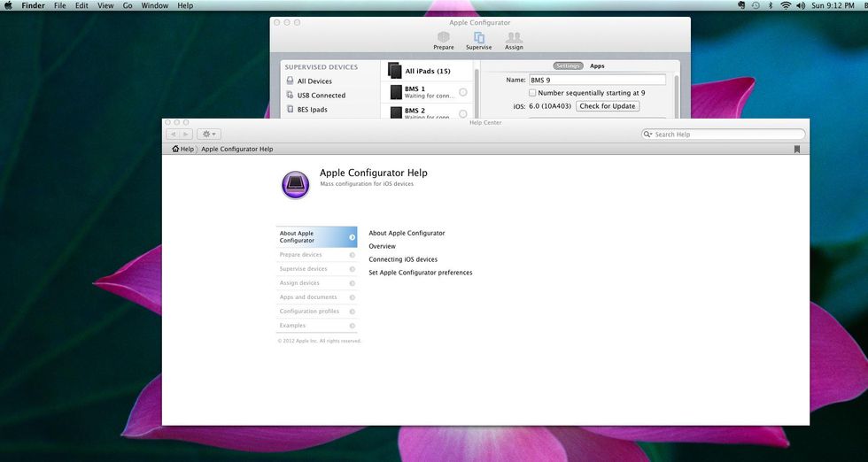Viewport: 868px width, 462px height.
Task: Select USB Connected in the sidebar
Action: [321, 96]
